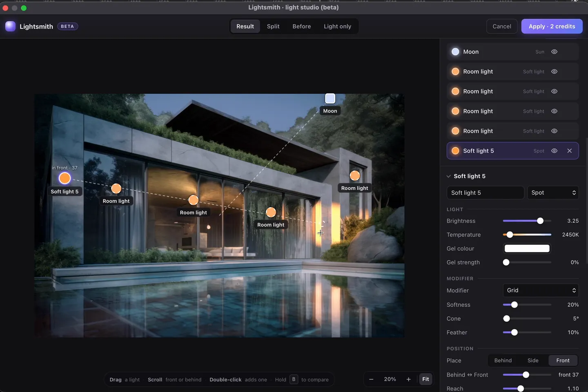588x392 pixels.
Task: Click the Lightsmith app logo icon
Action: 10,27
